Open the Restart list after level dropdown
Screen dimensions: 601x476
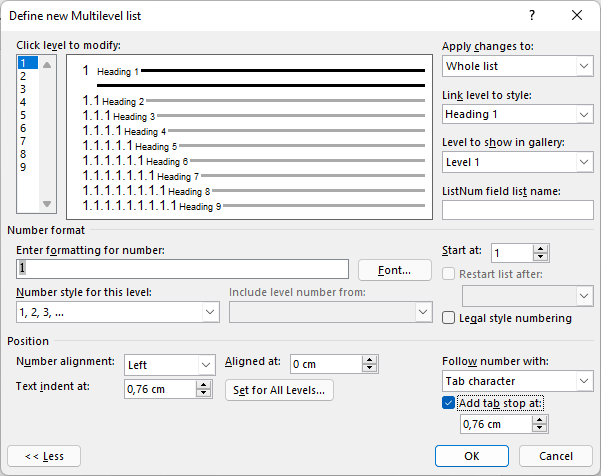(x=527, y=296)
